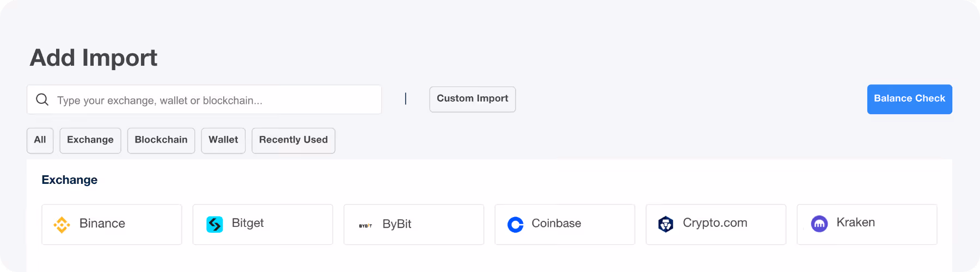The image size is (980, 272).
Task: Show Recently Used imports
Action: point(293,140)
